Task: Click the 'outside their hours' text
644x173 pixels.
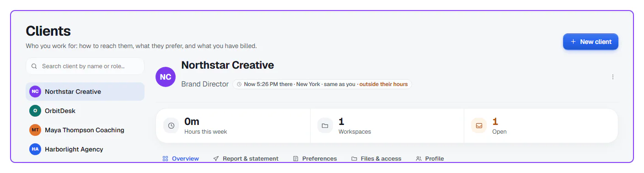Action: click(x=383, y=84)
